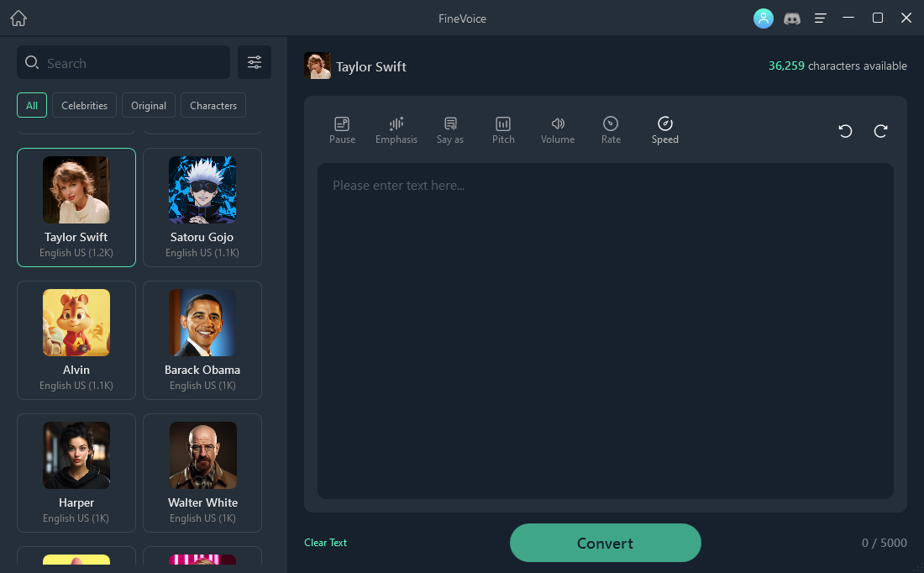
Task: Select the All voices tab
Action: (x=32, y=106)
